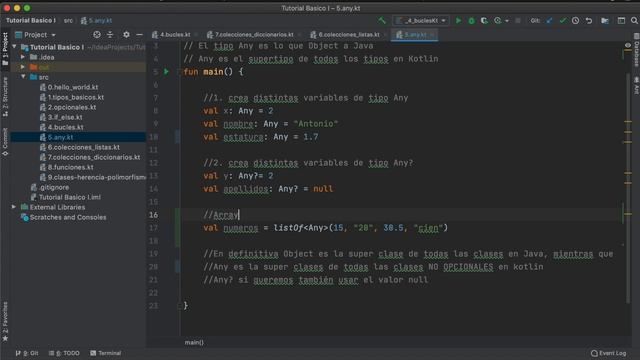Click Select Opened File target icon
Viewport: 640px width, 360px height.
97,35
